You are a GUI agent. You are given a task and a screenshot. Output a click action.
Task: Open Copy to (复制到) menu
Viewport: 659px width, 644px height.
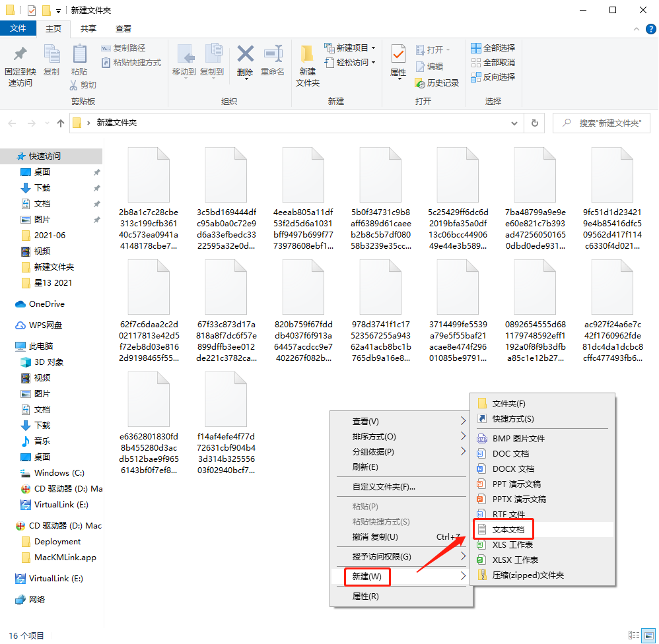212,61
